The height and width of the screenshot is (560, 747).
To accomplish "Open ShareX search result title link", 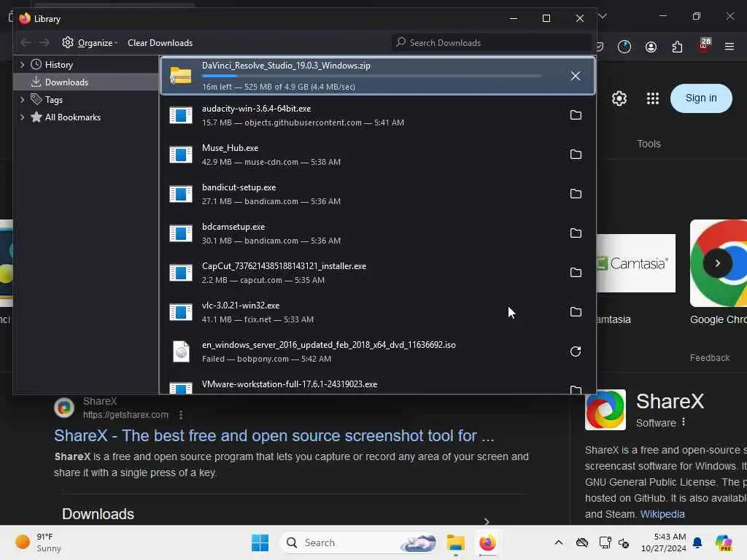I will click(x=274, y=436).
